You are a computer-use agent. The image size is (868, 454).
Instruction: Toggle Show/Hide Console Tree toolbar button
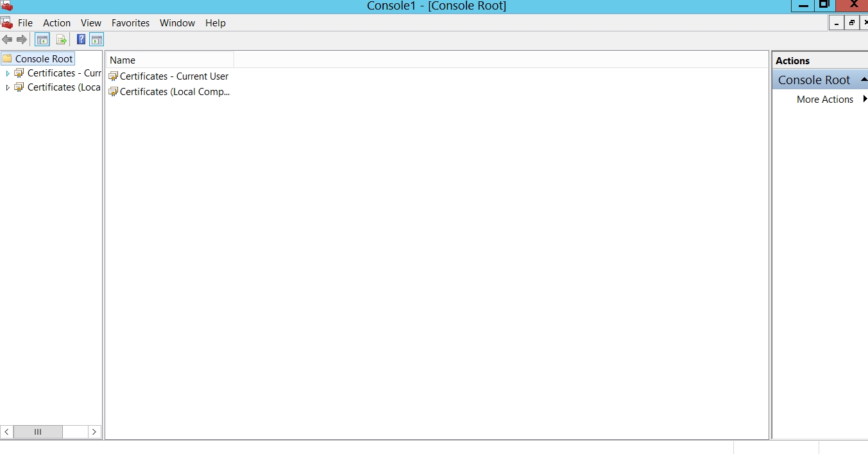coord(42,40)
